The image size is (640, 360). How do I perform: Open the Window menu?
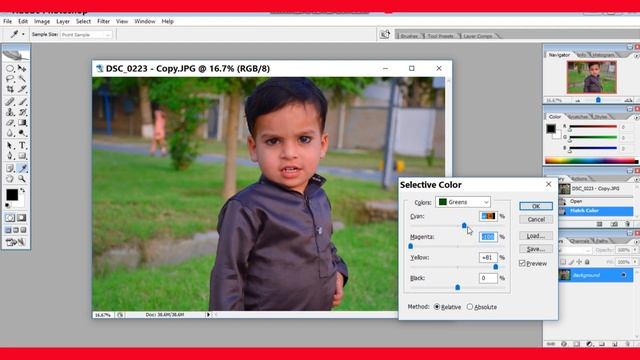pyautogui.click(x=144, y=21)
